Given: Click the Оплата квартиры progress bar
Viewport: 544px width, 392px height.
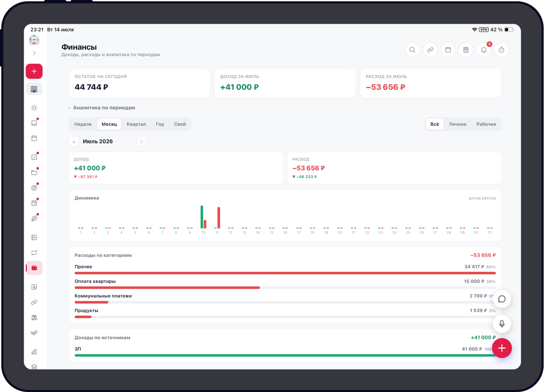Looking at the screenshot, I should click(x=285, y=288).
